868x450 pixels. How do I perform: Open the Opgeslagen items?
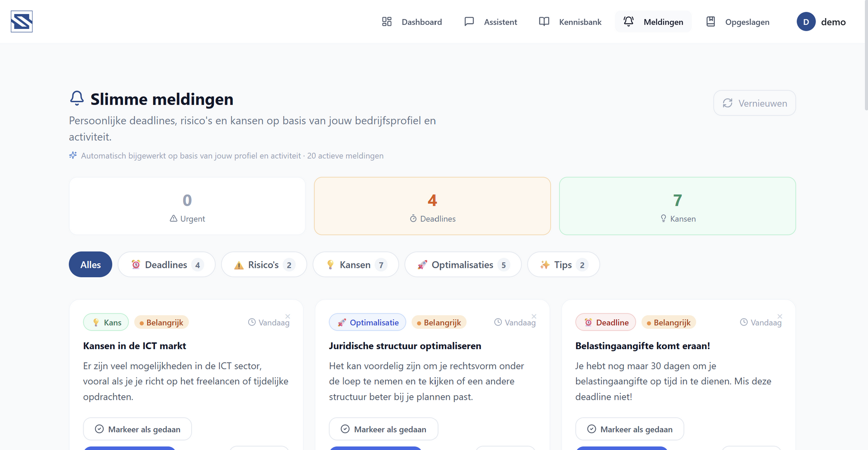point(737,22)
